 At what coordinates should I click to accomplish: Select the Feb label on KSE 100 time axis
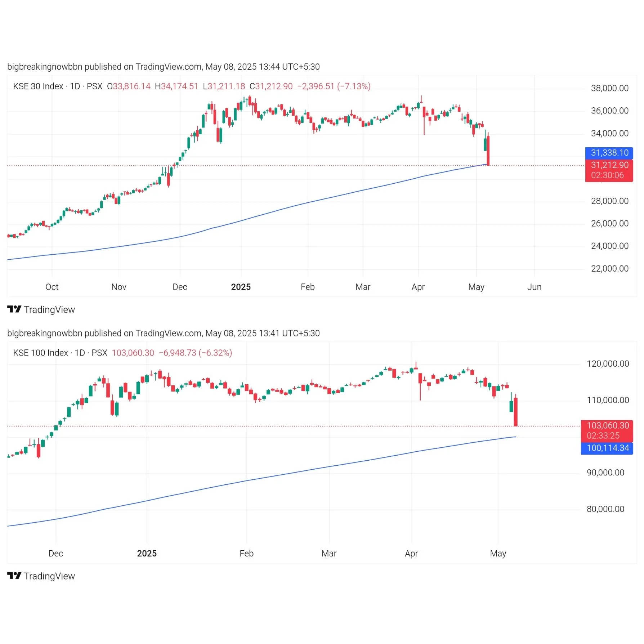tap(247, 554)
